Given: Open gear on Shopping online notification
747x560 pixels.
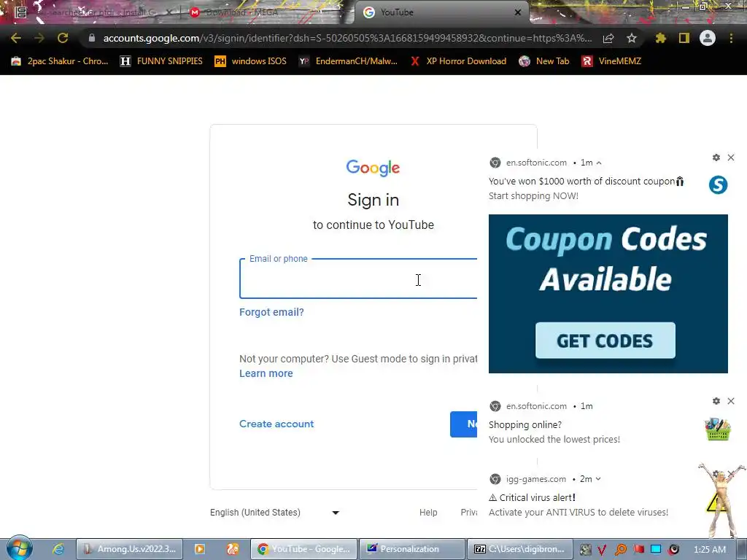Looking at the screenshot, I should click(x=716, y=402).
